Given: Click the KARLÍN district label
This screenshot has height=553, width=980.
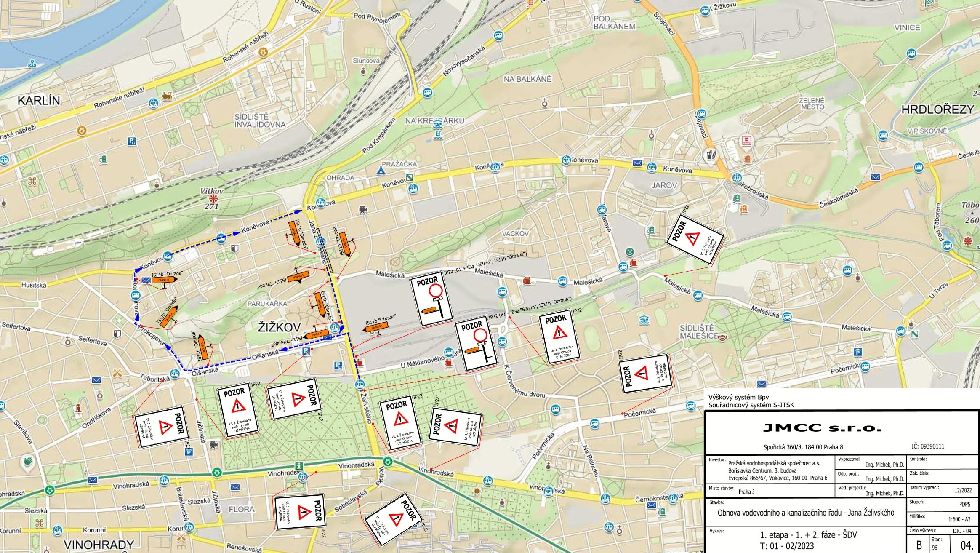Looking at the screenshot, I should click(39, 100).
